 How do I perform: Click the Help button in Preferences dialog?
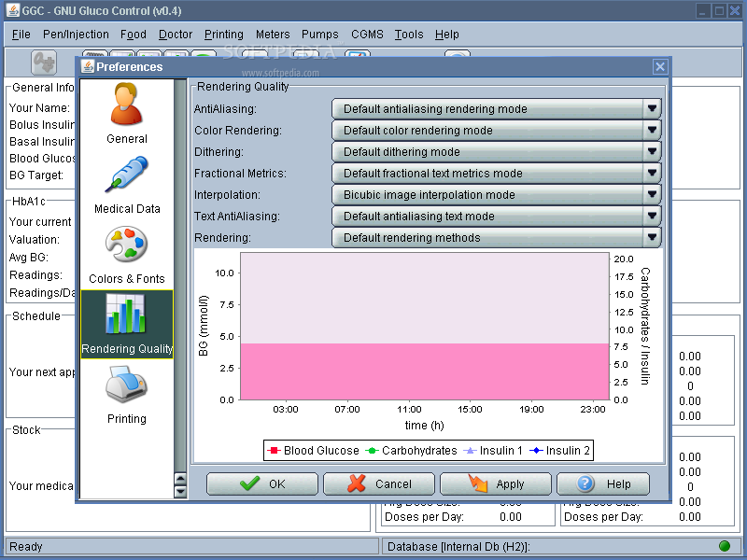tap(603, 483)
